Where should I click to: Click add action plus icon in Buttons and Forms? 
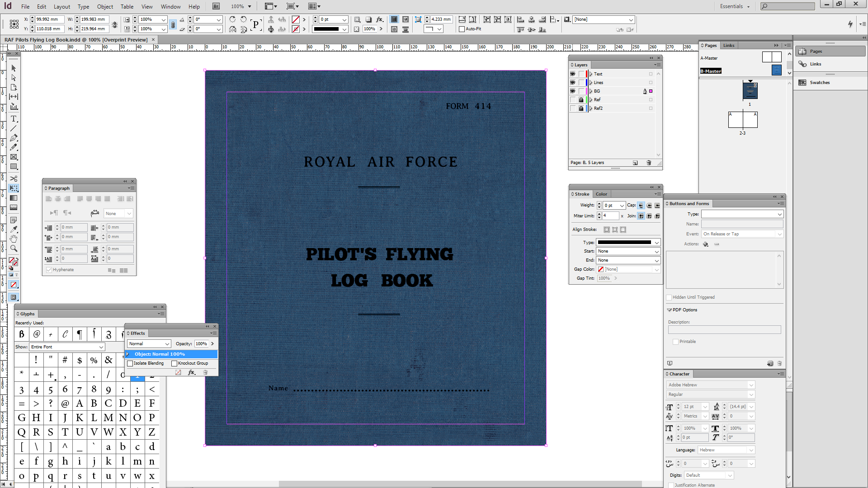tap(706, 244)
